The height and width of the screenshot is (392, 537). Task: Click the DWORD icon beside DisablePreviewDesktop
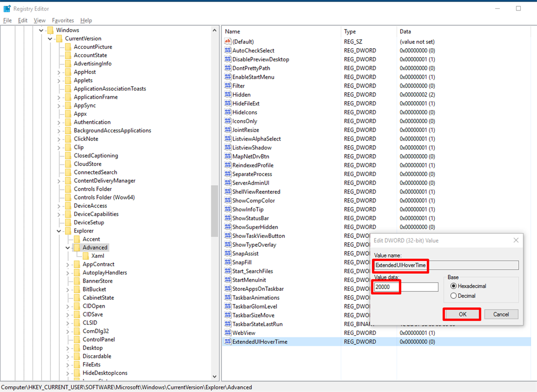click(228, 59)
